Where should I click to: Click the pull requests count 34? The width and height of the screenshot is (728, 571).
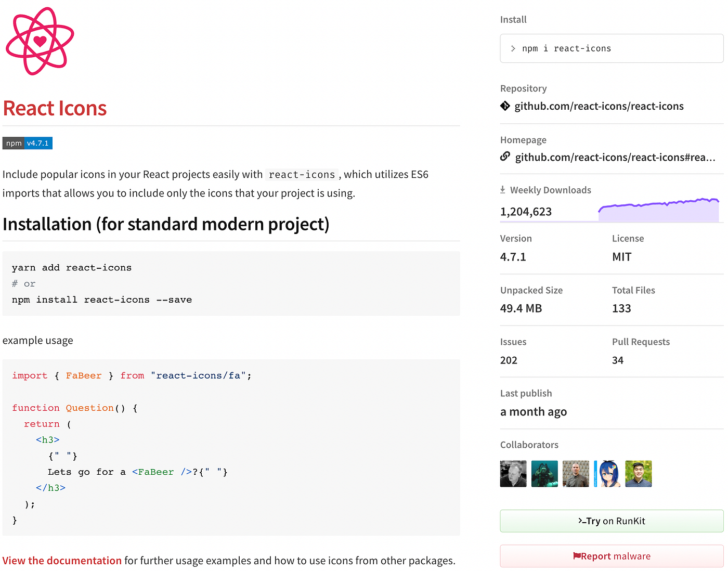click(x=618, y=360)
